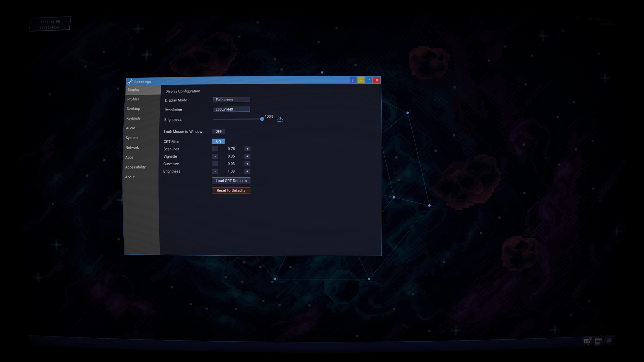Open the chat icon with red notification badge

pyautogui.click(x=587, y=341)
